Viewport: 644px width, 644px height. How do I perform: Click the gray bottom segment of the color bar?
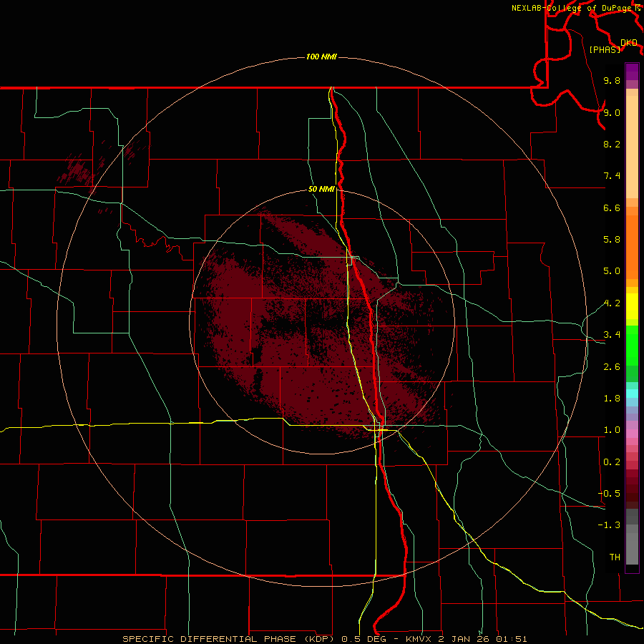point(632,548)
